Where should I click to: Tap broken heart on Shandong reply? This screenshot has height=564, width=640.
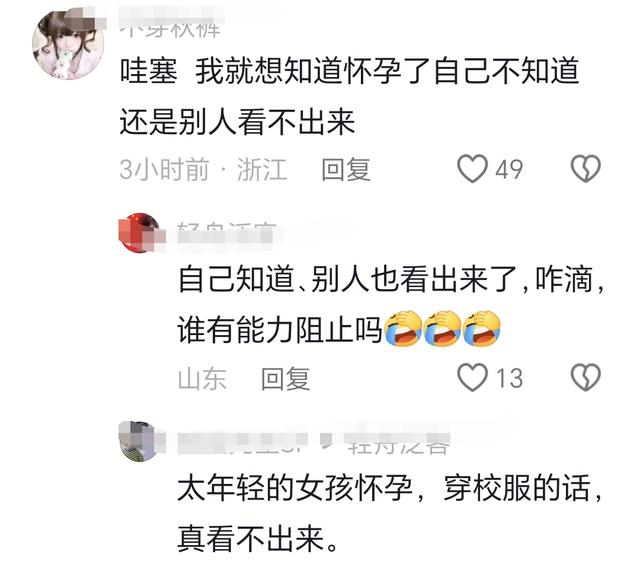(586, 377)
